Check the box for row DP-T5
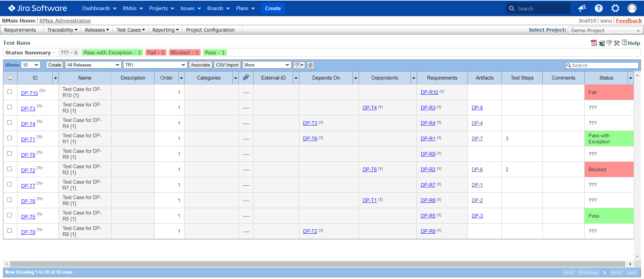The width and height of the screenshot is (644, 279). (x=9, y=215)
